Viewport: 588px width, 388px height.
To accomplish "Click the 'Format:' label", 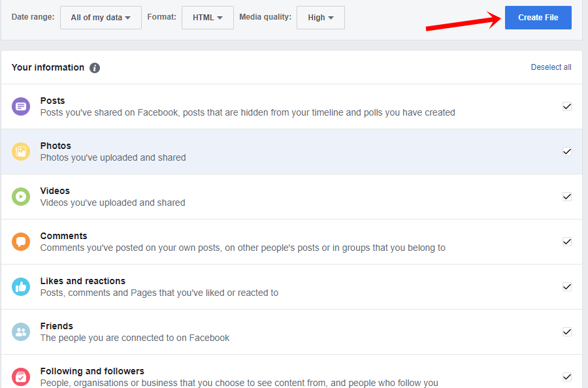I will click(161, 17).
